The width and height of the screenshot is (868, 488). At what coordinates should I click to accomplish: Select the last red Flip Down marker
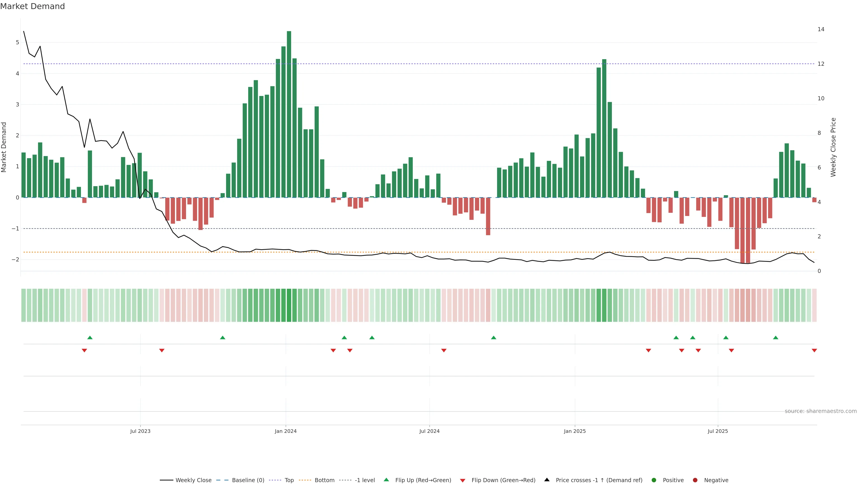click(x=814, y=351)
